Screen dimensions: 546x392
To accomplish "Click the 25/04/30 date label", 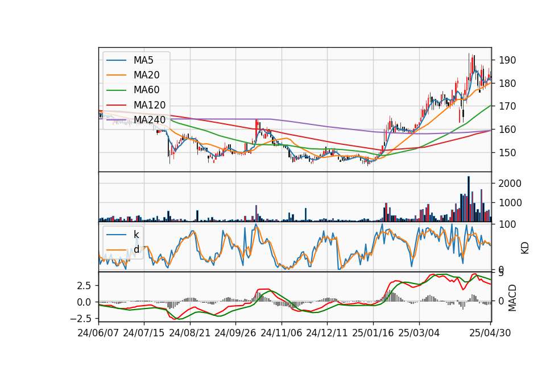I will tap(490, 333).
